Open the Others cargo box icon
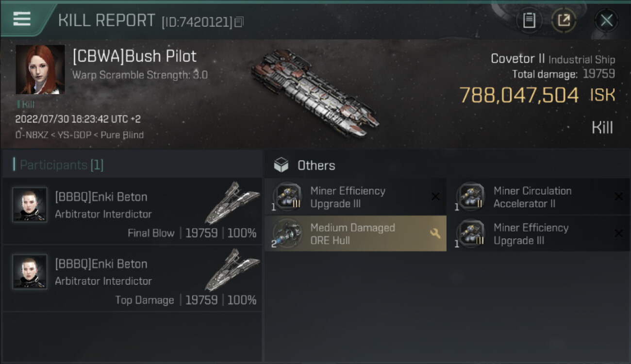Screen dimensions: 631x364 click(281, 165)
